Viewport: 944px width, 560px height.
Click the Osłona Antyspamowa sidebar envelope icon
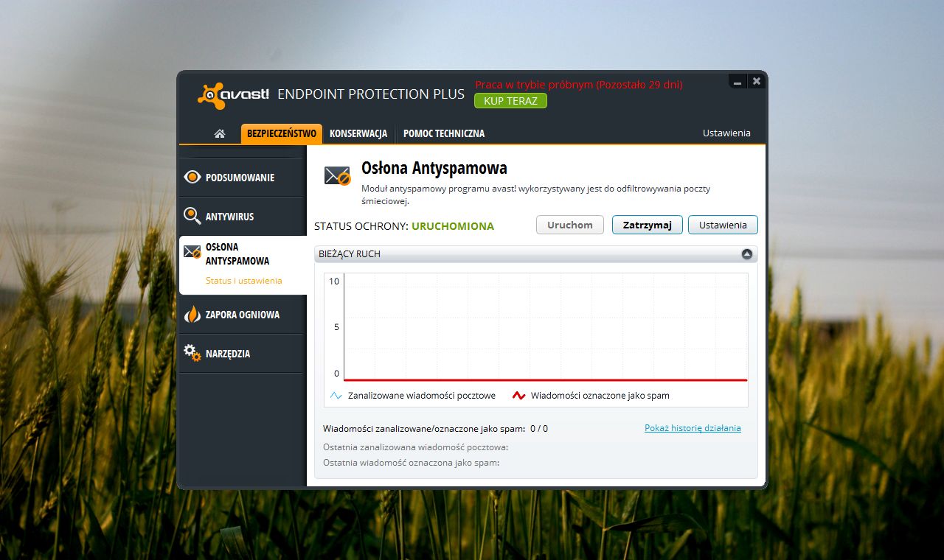click(192, 252)
